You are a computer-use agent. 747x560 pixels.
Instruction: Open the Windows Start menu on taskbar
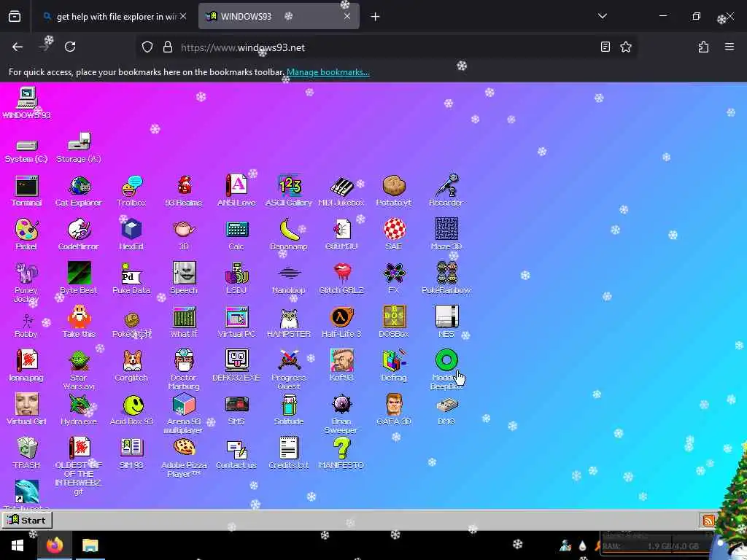click(x=18, y=545)
